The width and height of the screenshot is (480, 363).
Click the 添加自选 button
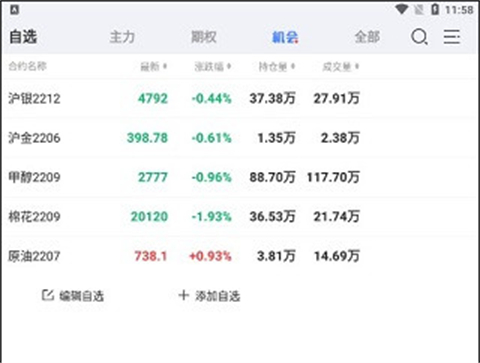209,296
